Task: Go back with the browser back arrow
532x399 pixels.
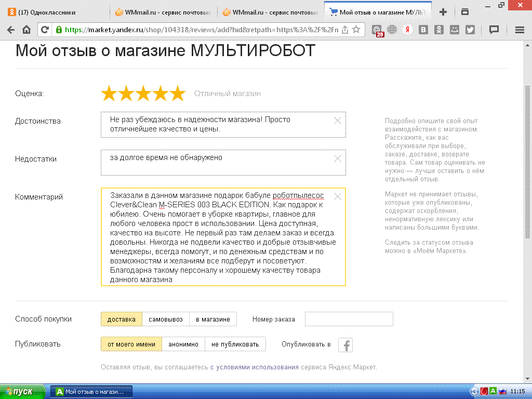Action: pyautogui.click(x=11, y=30)
